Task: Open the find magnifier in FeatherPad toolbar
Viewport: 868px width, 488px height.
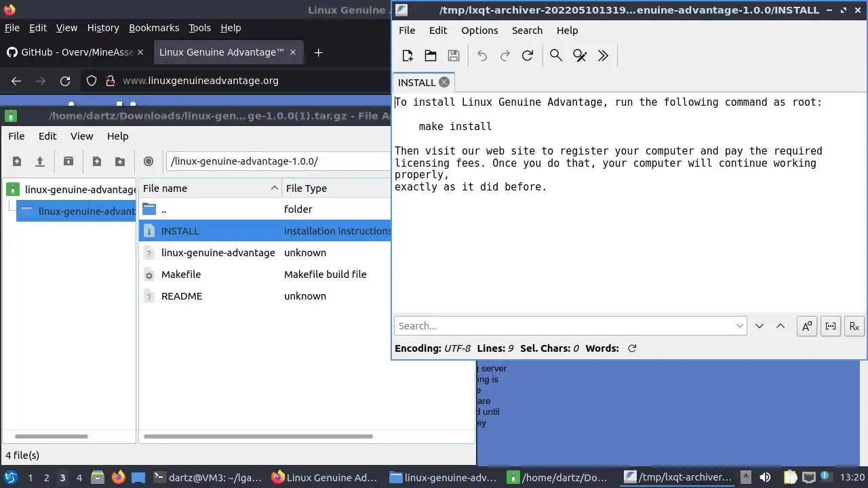Action: point(556,56)
